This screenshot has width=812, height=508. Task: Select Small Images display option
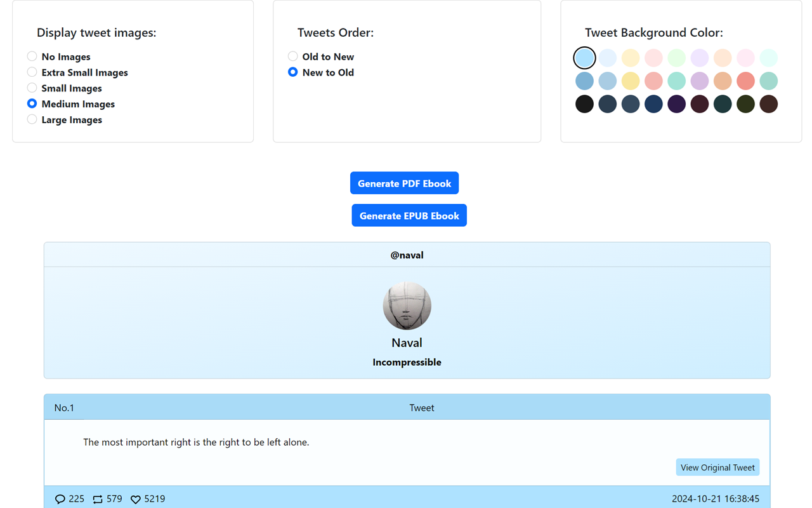point(32,88)
